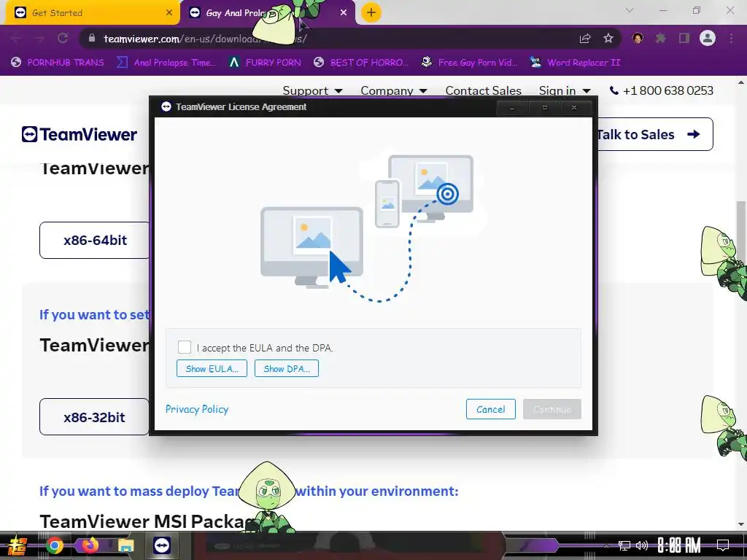The width and height of the screenshot is (747, 560).
Task: Expand the Support menu
Action: coord(312,90)
